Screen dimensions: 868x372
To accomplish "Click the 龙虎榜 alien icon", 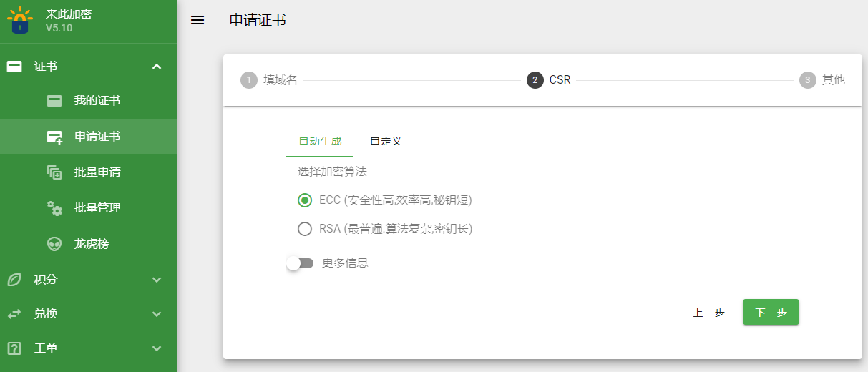I will click(x=54, y=244).
